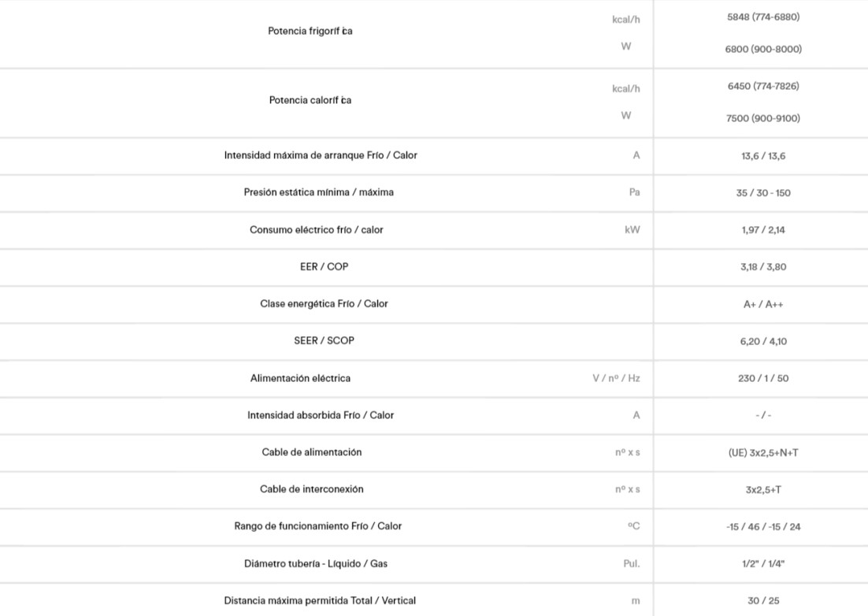Click the 6450 (774-7826) value

[x=763, y=87]
